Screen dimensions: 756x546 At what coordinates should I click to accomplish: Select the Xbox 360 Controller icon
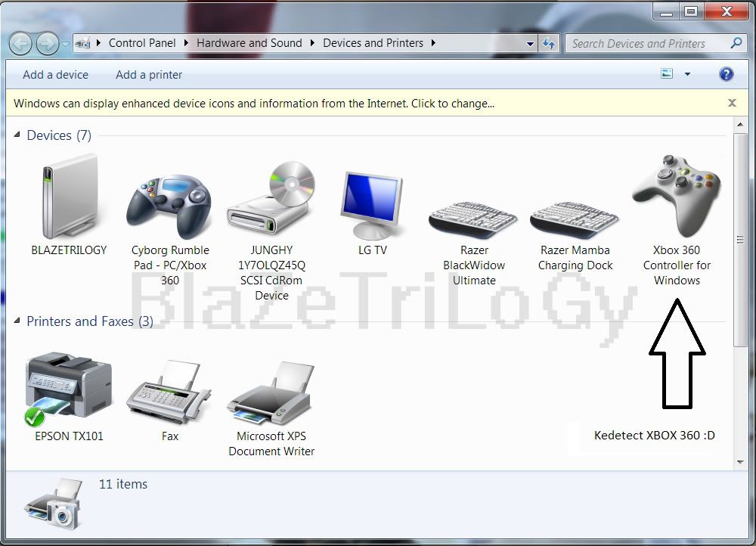pyautogui.click(x=677, y=195)
